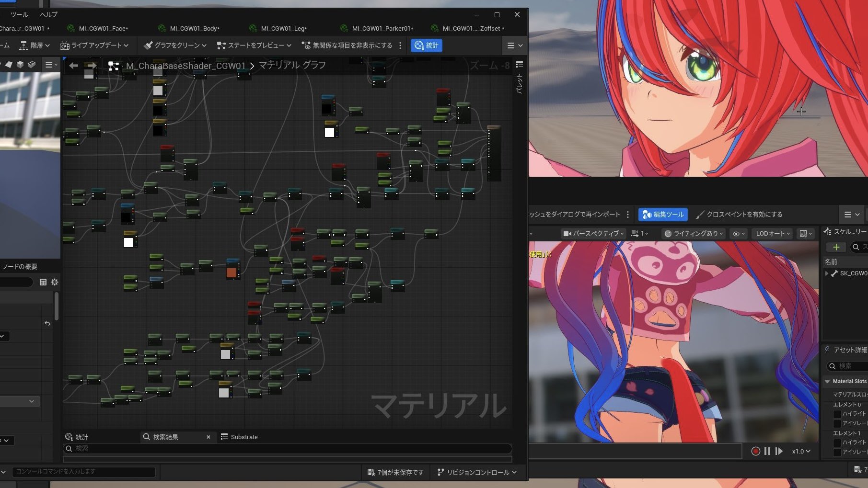Image resolution: width=868 pixels, height=488 pixels.
Task: Navigate forward in the material graph
Action: pos(92,66)
